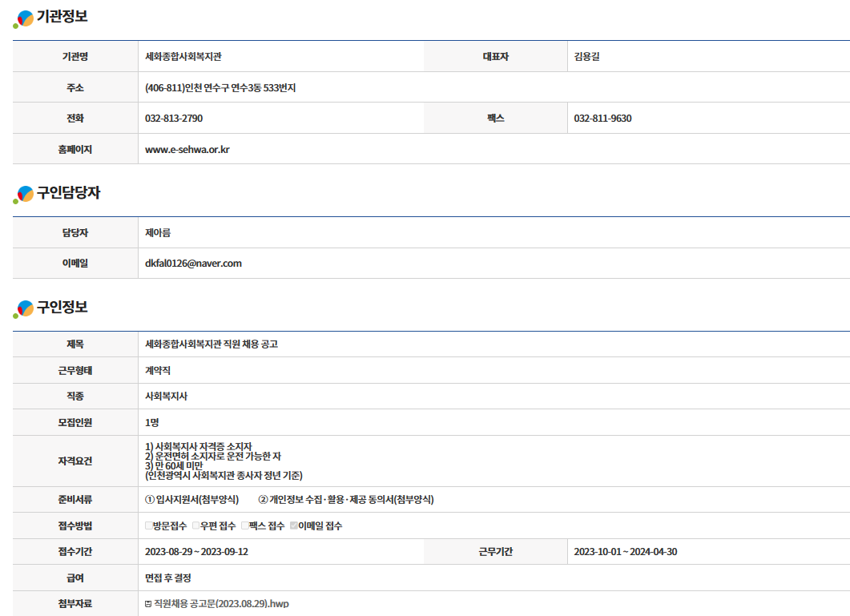Click the 기관정보 section header icon
Viewport: 850px width, 616px height.
pyautogui.click(x=24, y=18)
